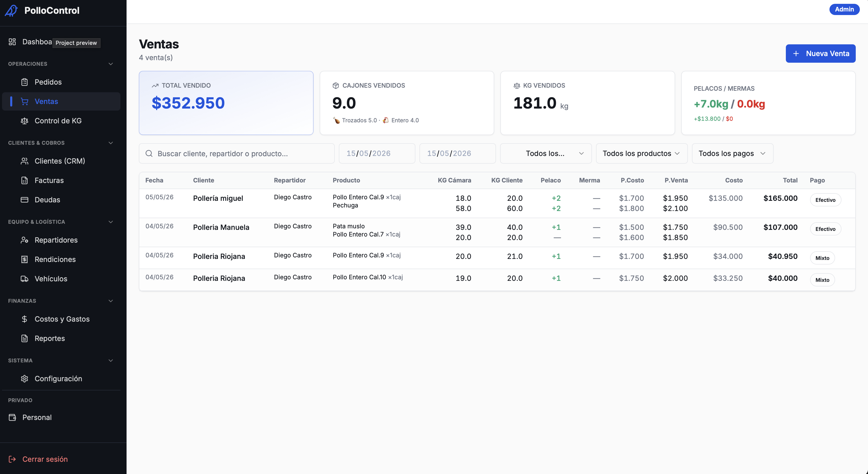Click the PolloControl bird logo icon
Image resolution: width=868 pixels, height=474 pixels.
[x=11, y=10]
